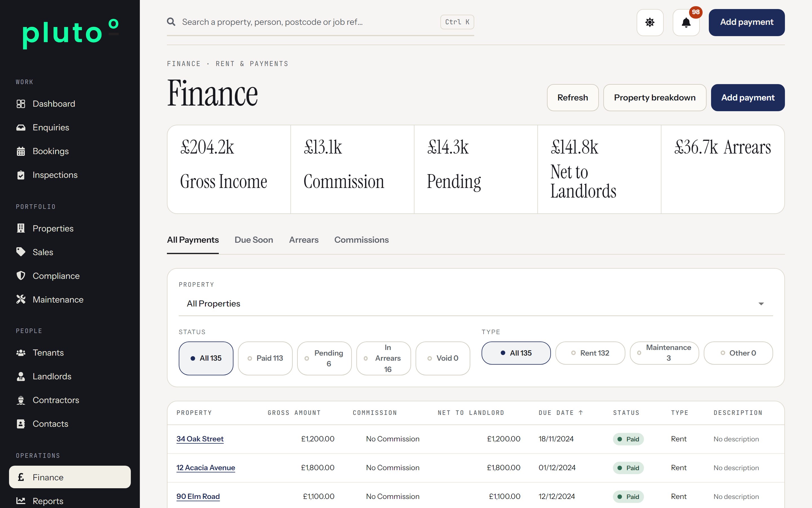Switch to the Commissions tab
The width and height of the screenshot is (812, 508).
point(361,240)
